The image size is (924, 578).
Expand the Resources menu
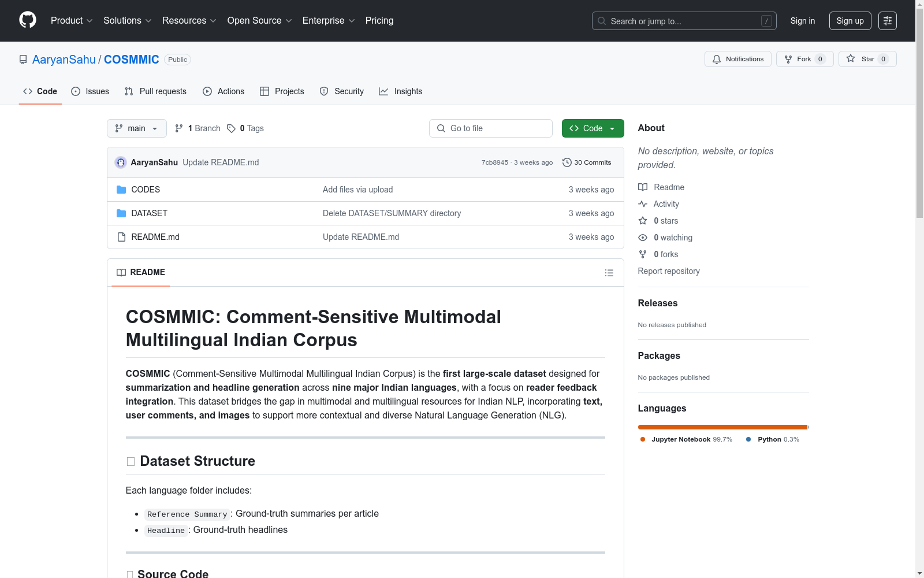click(x=189, y=21)
